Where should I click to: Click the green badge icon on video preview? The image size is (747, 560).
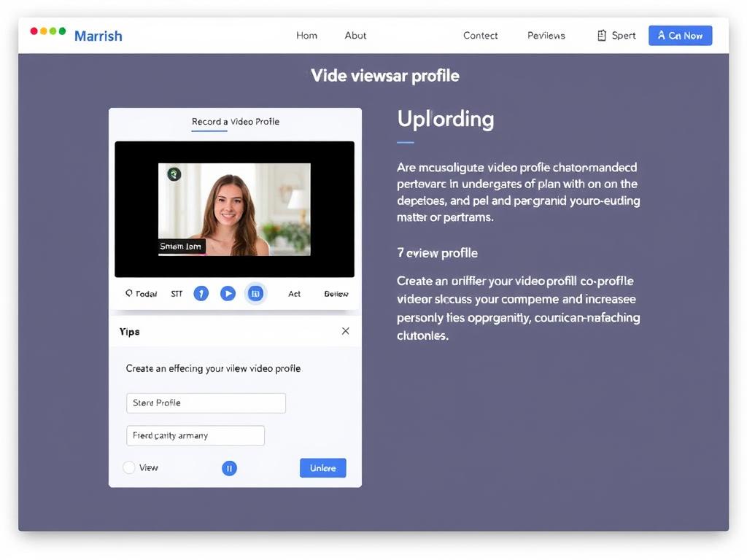[174, 174]
